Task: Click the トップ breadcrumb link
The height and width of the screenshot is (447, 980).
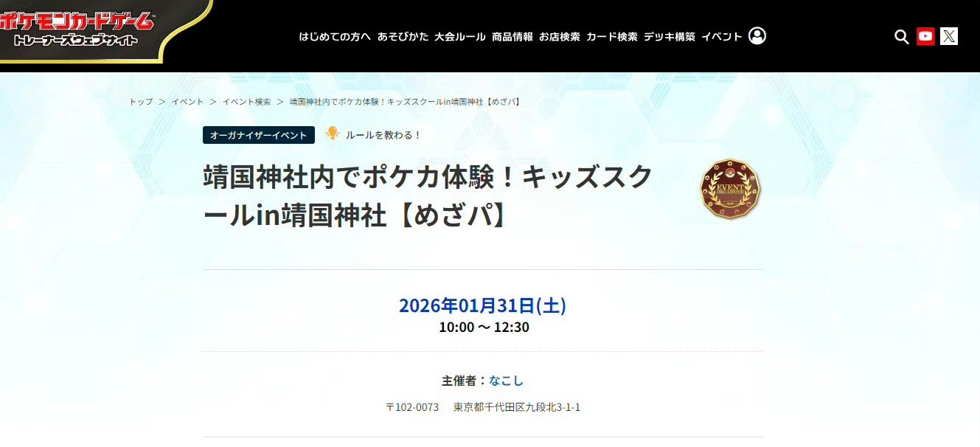Action: click(141, 102)
